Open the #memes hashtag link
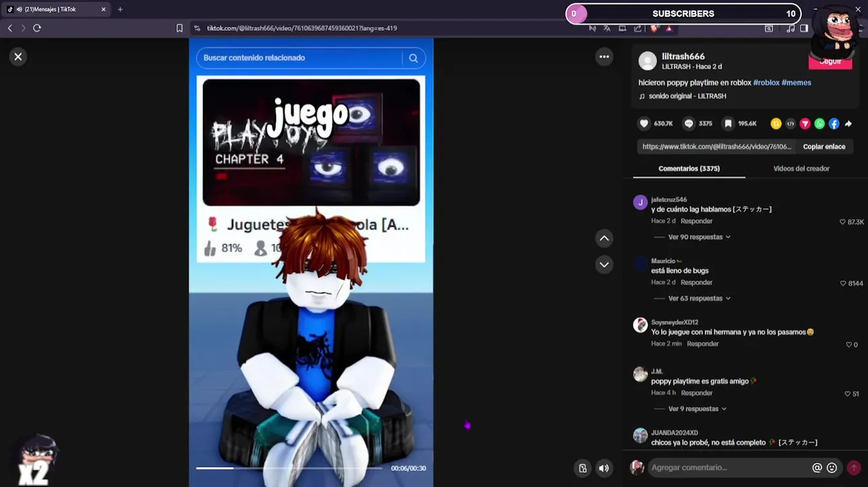The image size is (868, 487). pyautogui.click(x=796, y=83)
